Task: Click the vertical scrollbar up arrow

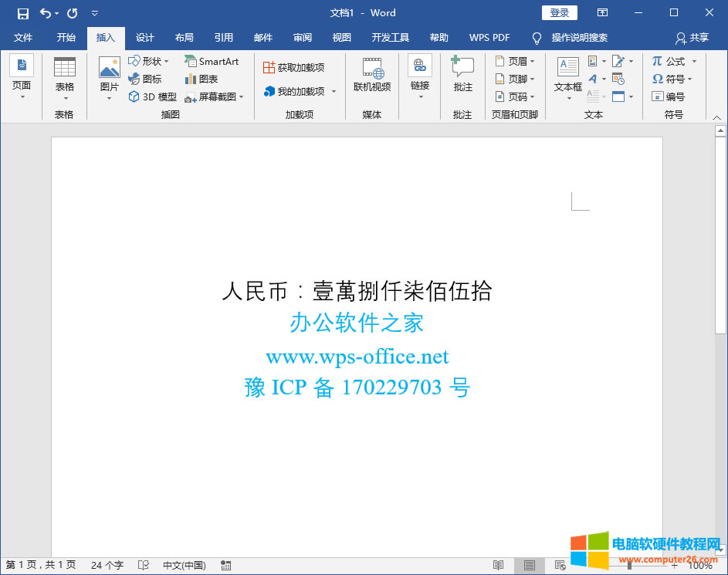Action: (x=720, y=131)
